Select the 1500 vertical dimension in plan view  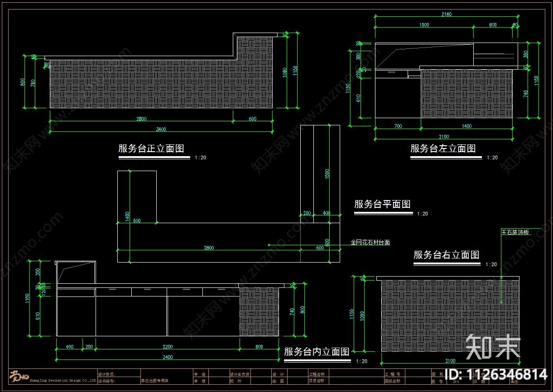click(x=327, y=175)
